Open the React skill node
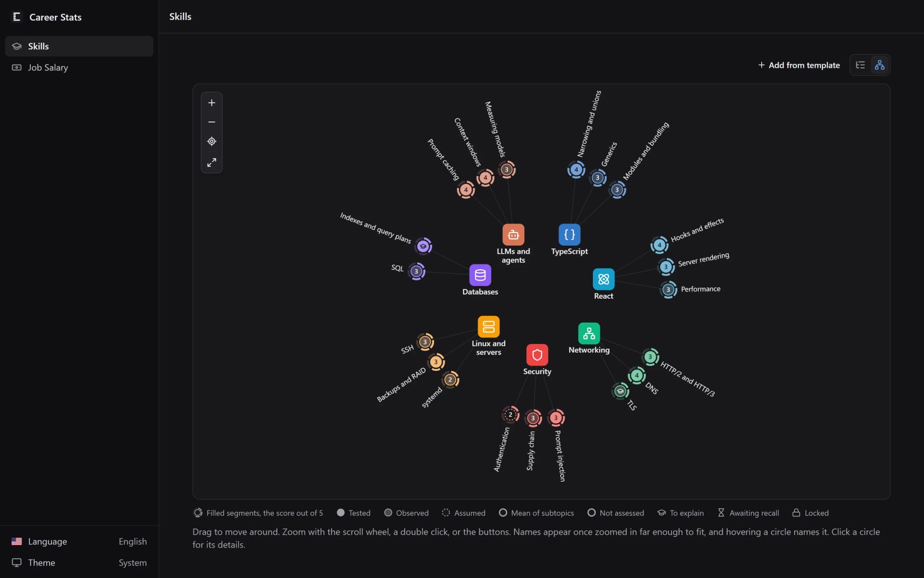Viewport: 924px width, 578px height. coord(603,279)
